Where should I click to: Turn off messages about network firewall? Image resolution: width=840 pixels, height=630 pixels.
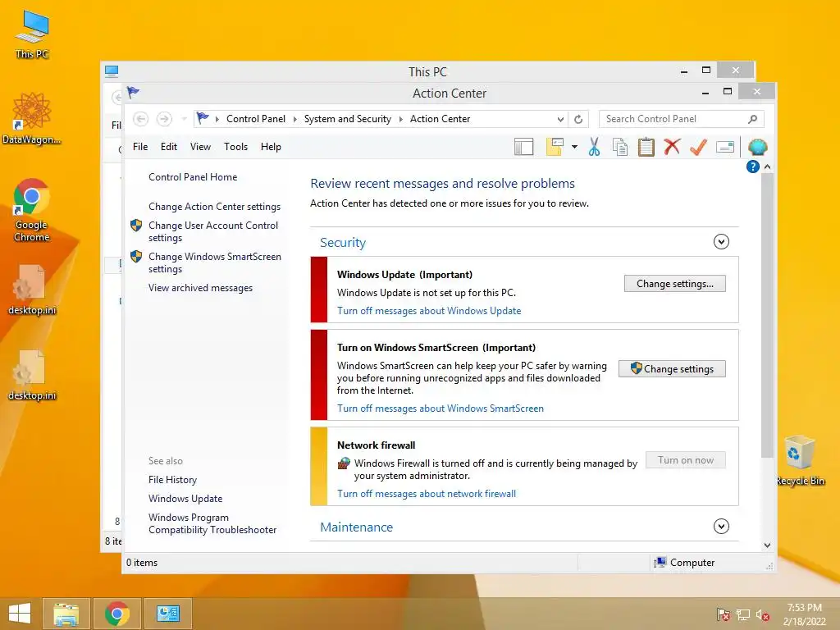coord(427,493)
